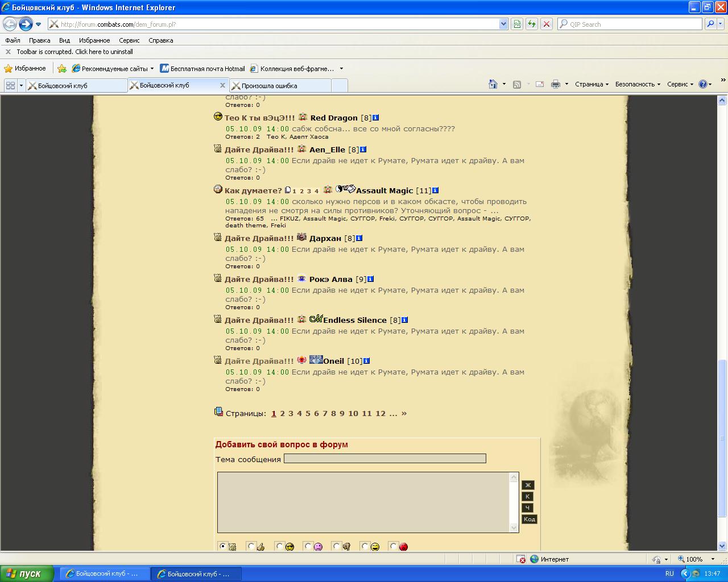
Task: Click info icon next to Рокэ Алва [9]
Action: (371, 279)
